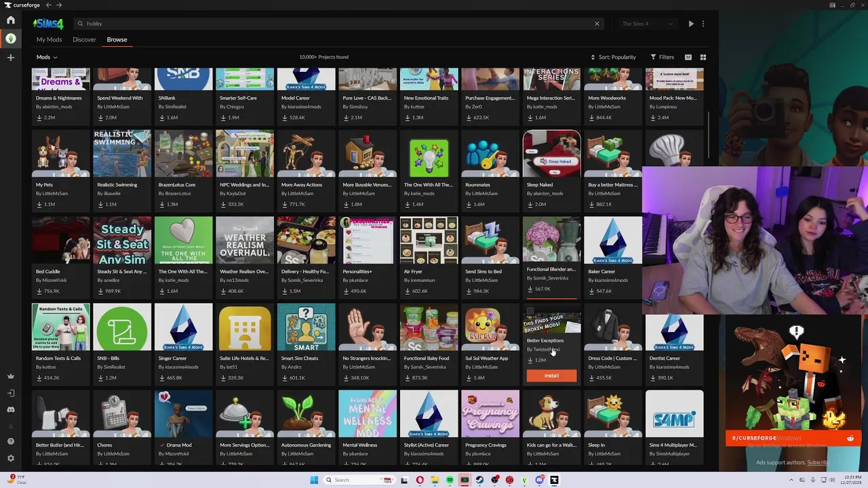Switch to the grid view layout icon

[x=703, y=57]
